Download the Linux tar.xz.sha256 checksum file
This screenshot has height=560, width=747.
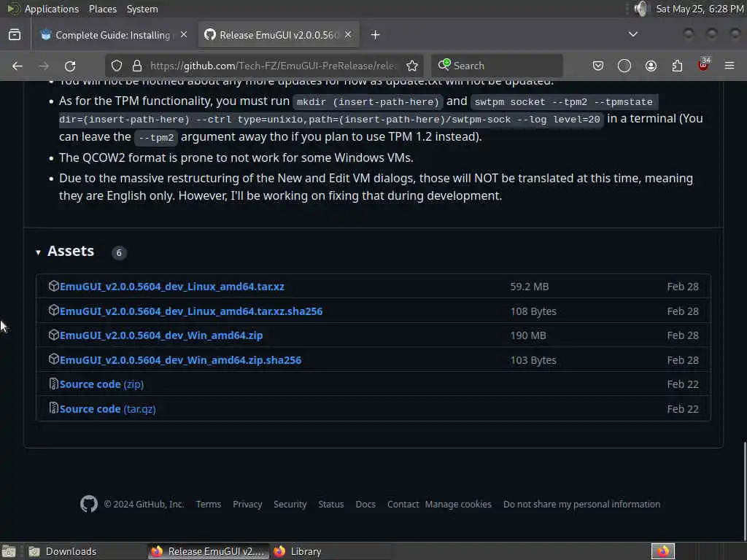(x=191, y=311)
